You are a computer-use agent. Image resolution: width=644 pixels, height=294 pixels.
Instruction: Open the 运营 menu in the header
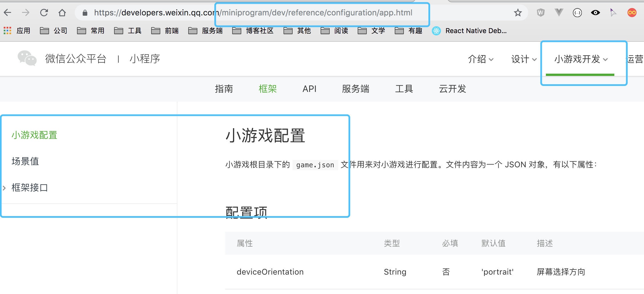coord(635,59)
